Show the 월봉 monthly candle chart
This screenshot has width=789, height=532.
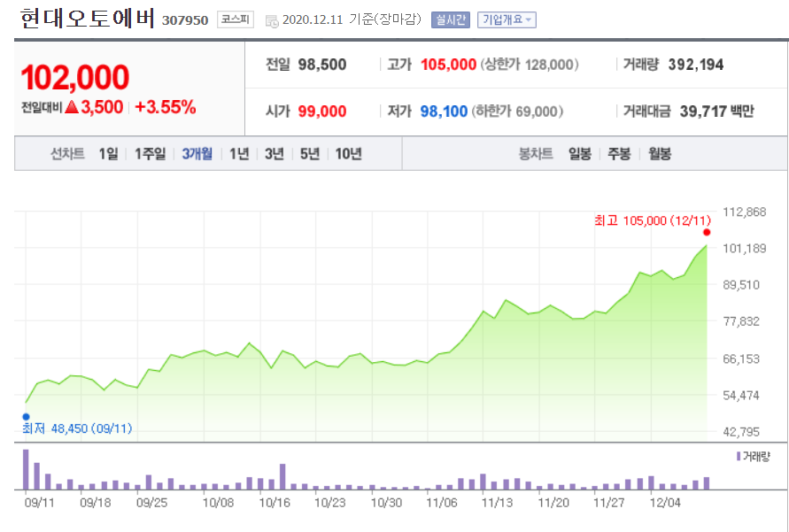click(659, 154)
